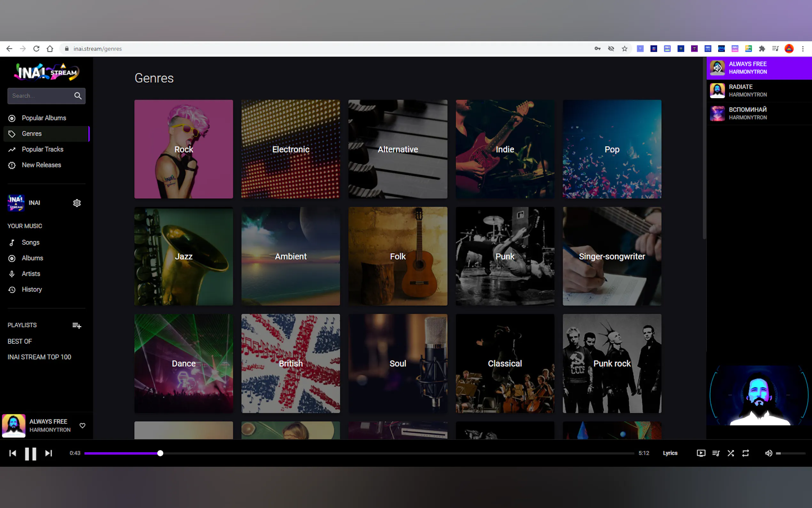The width and height of the screenshot is (812, 508).
Task: Go to the previous track
Action: tap(12, 453)
